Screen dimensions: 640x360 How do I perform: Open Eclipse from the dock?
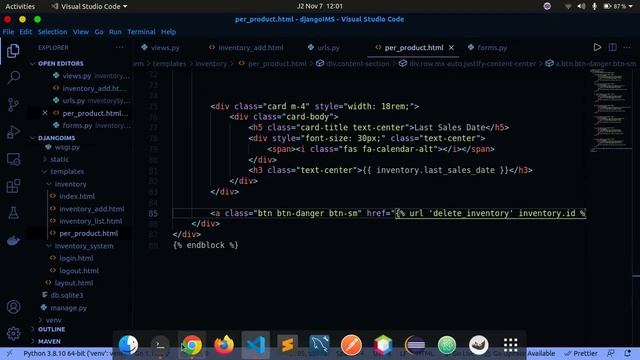click(x=415, y=345)
